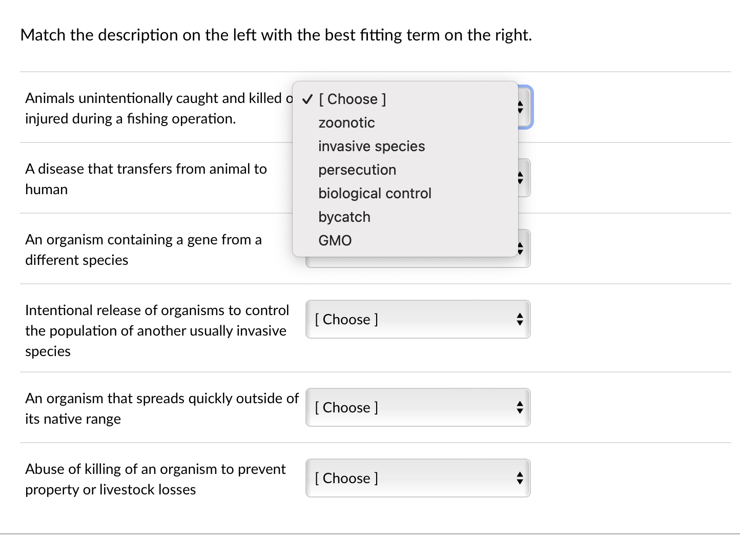This screenshot has height=560, width=740.
Task: Open the dropdown for the zoonotic disease question
Action: pyautogui.click(x=418, y=178)
